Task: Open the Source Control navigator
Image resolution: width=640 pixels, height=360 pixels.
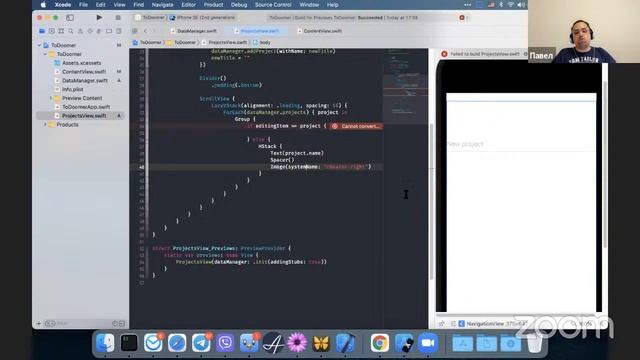Action: point(51,31)
